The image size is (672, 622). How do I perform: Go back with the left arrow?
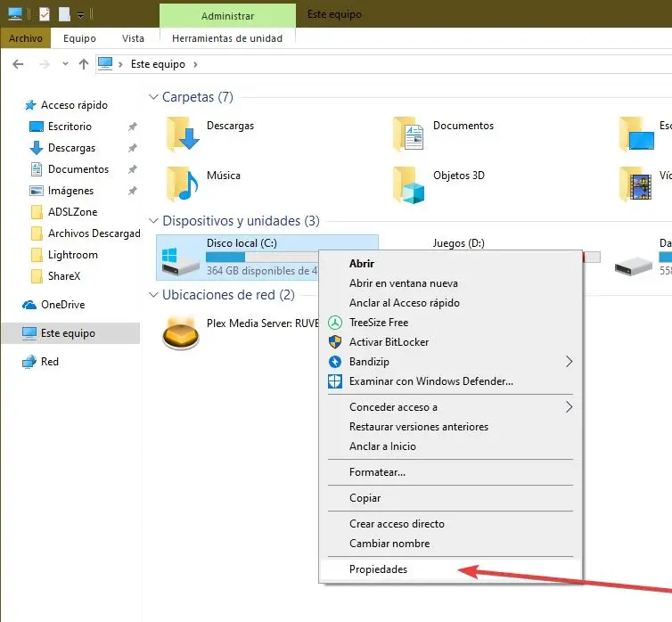pyautogui.click(x=18, y=64)
